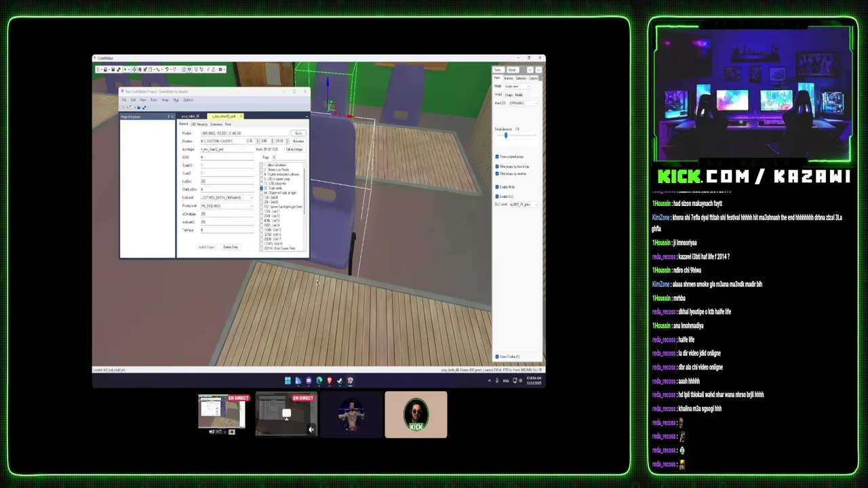868x488 pixels.
Task: Click the Tools... button in right panel
Action: (498, 70)
